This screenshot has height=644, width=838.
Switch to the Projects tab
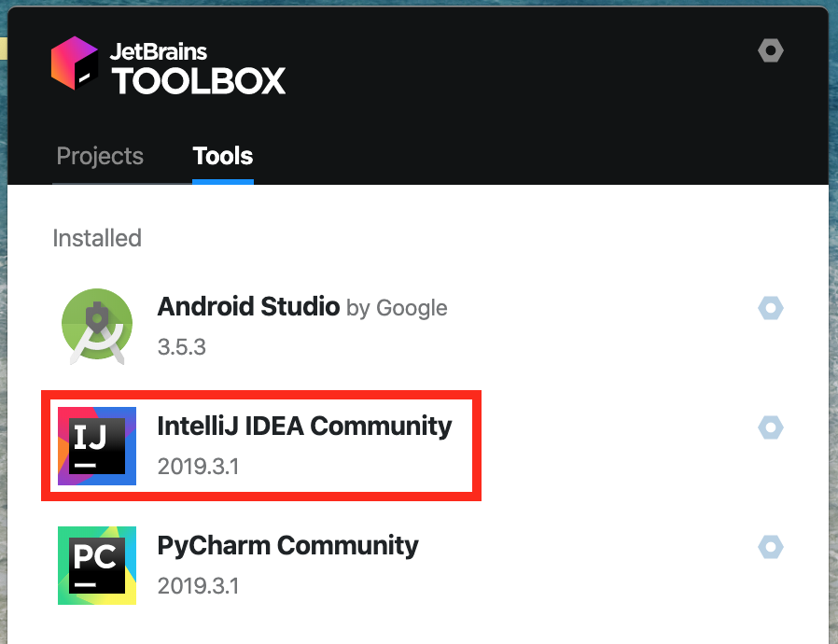(100, 156)
